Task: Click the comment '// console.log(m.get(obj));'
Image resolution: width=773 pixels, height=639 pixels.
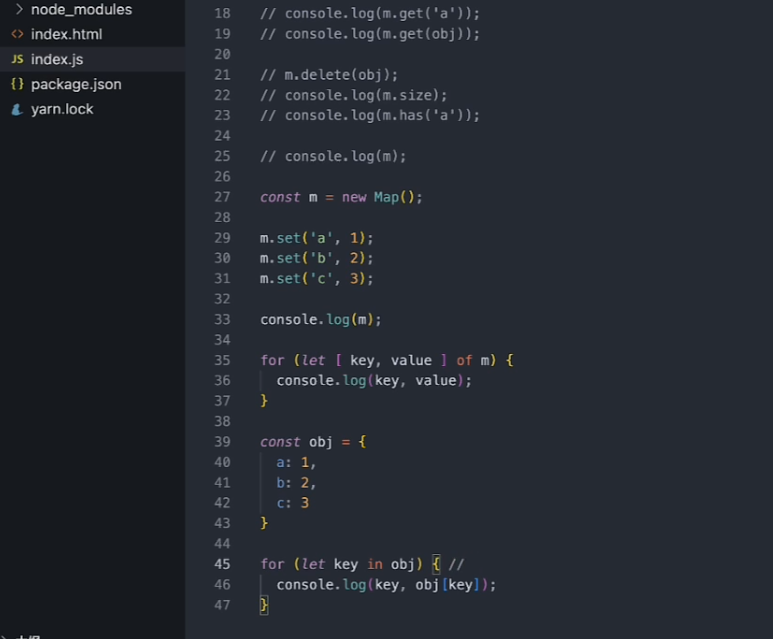Action: point(370,34)
